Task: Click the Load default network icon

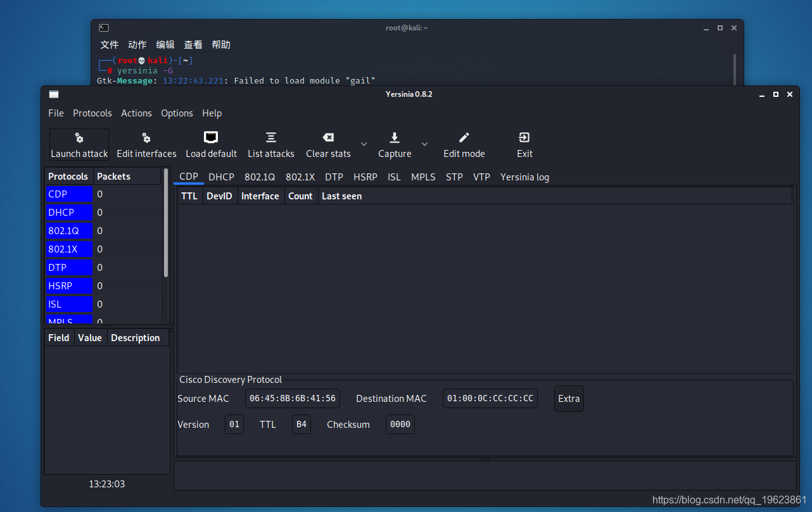Action: point(211,137)
